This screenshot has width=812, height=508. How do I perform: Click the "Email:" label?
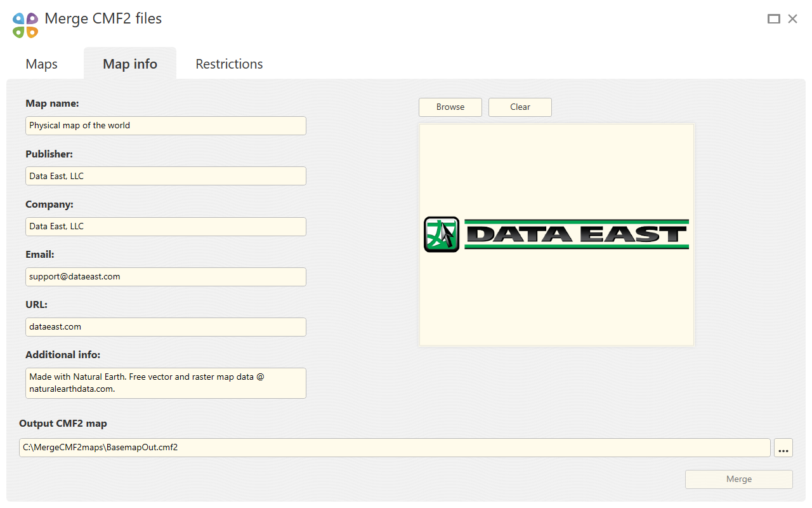pos(40,255)
